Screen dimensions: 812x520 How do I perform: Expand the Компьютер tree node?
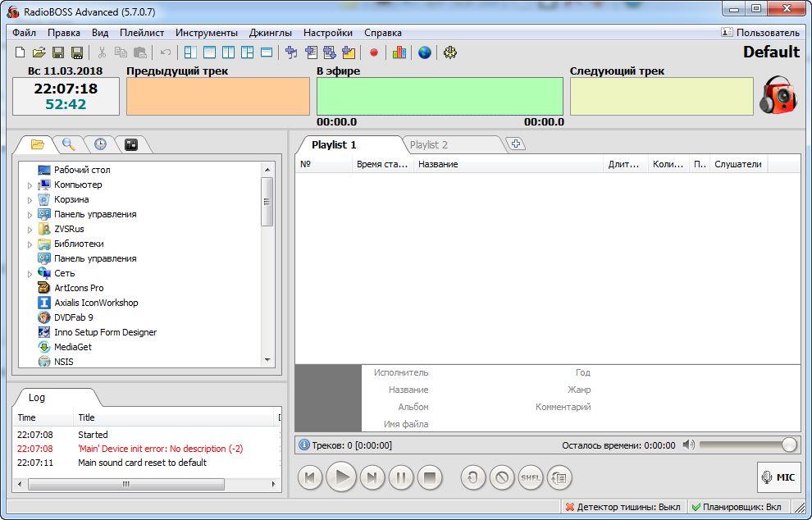click(x=30, y=185)
